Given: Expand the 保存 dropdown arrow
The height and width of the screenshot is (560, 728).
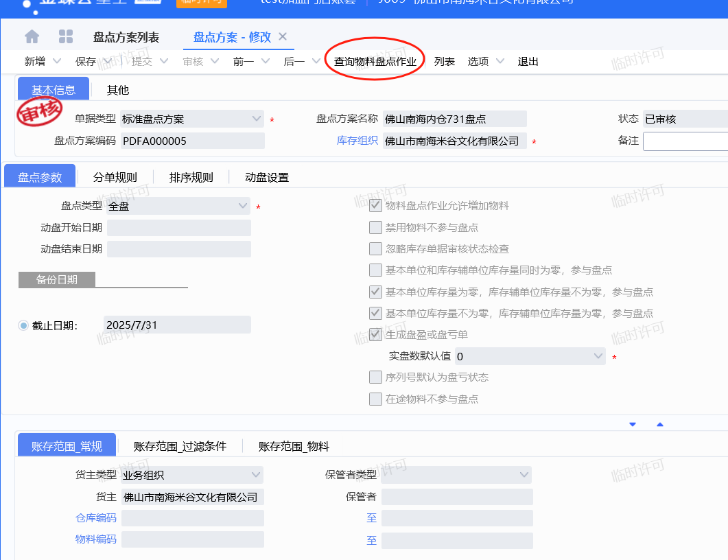Looking at the screenshot, I should coord(108,62).
